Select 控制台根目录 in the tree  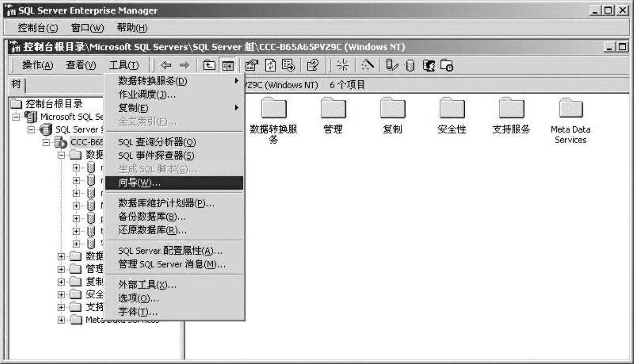coord(54,104)
